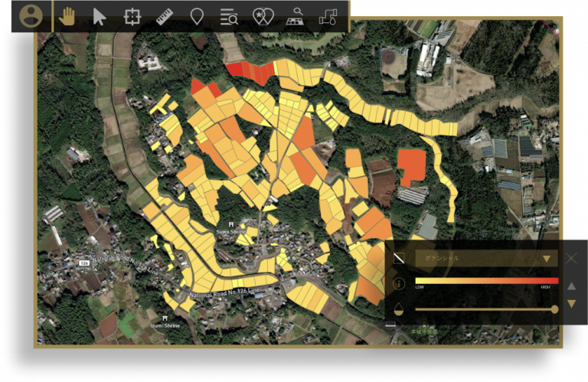The width and height of the screenshot is (588, 382).
Task: Toggle the layer visibility square icon
Action: (399, 258)
